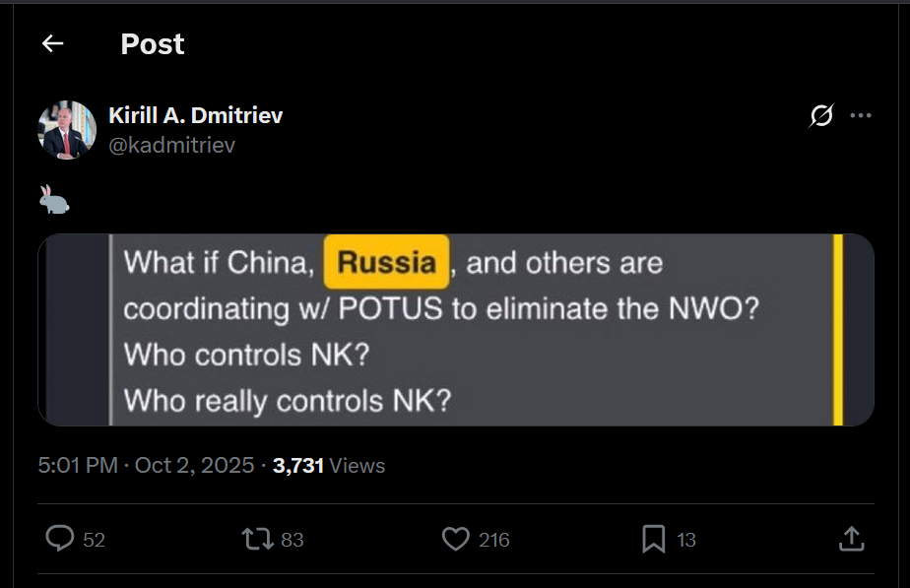Open the Grok icon on post

click(x=820, y=116)
